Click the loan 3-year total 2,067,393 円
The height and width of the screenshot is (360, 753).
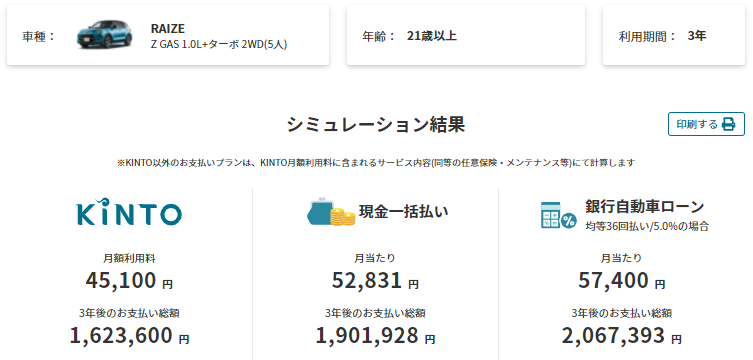621,336
